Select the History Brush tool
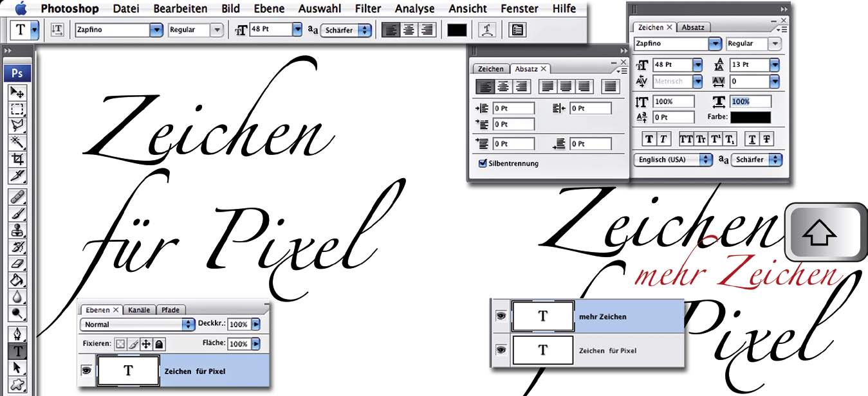Image resolution: width=868 pixels, height=396 pixels. (17, 247)
